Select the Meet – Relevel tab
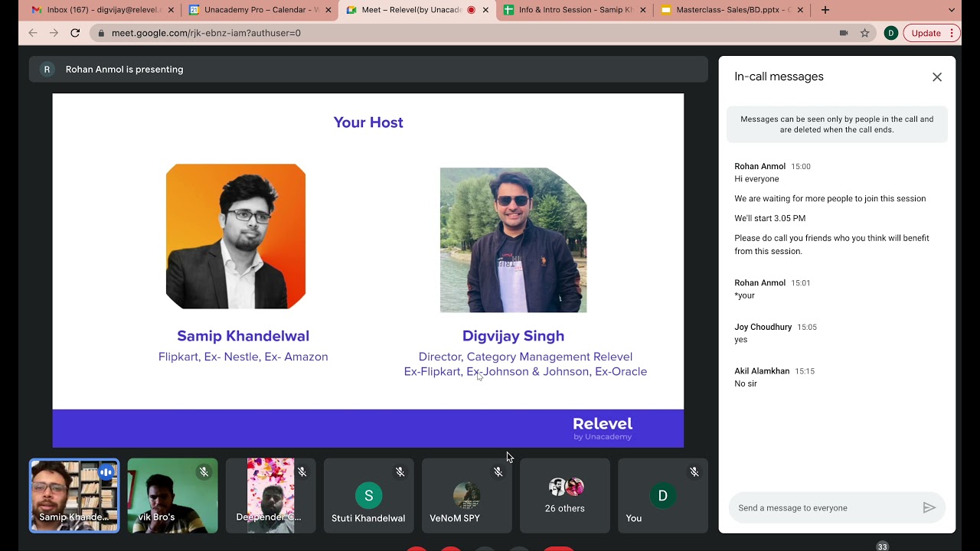 click(x=417, y=10)
